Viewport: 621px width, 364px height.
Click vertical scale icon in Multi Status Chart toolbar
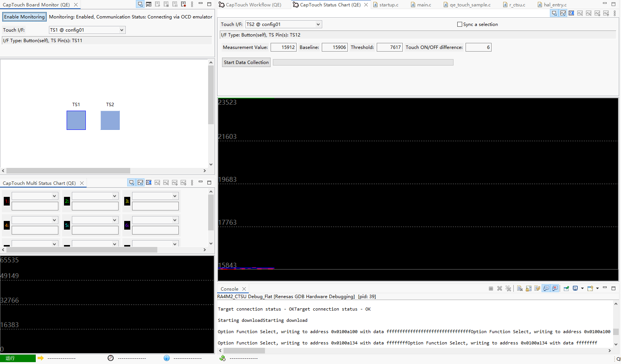pyautogui.click(x=149, y=183)
